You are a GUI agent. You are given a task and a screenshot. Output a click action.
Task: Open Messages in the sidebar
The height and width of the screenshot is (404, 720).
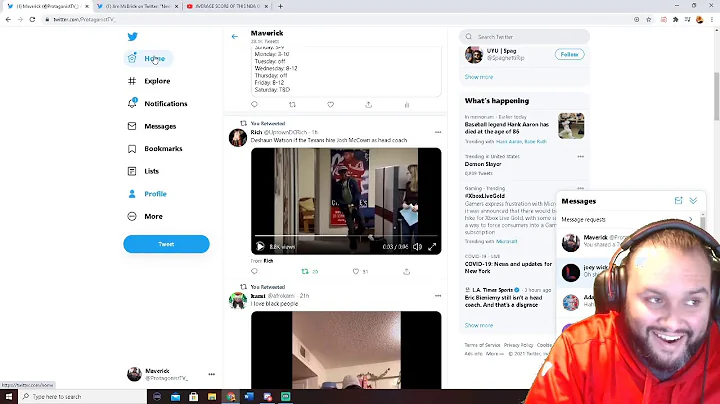tap(152, 126)
